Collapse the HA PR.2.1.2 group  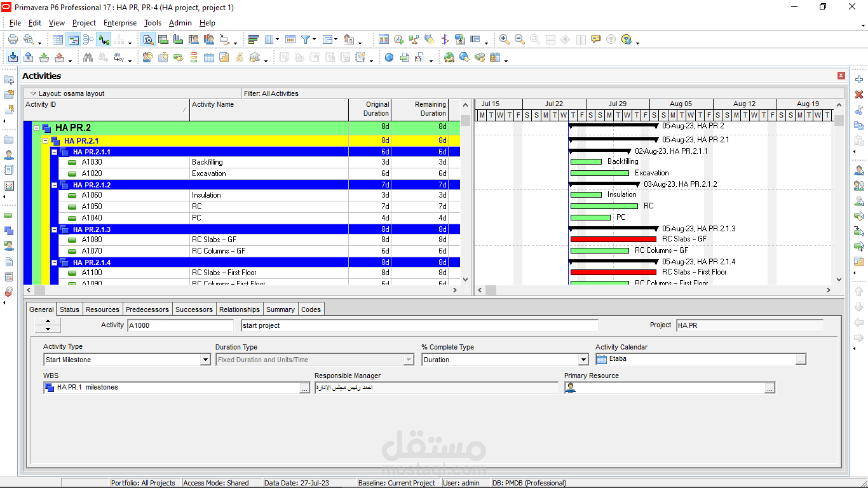tap(55, 185)
